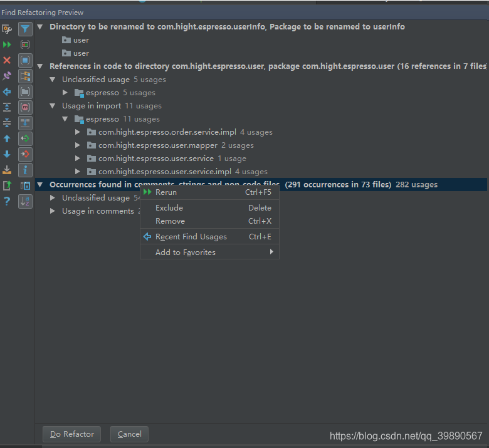Choose Rerun from the context menu

point(209,192)
